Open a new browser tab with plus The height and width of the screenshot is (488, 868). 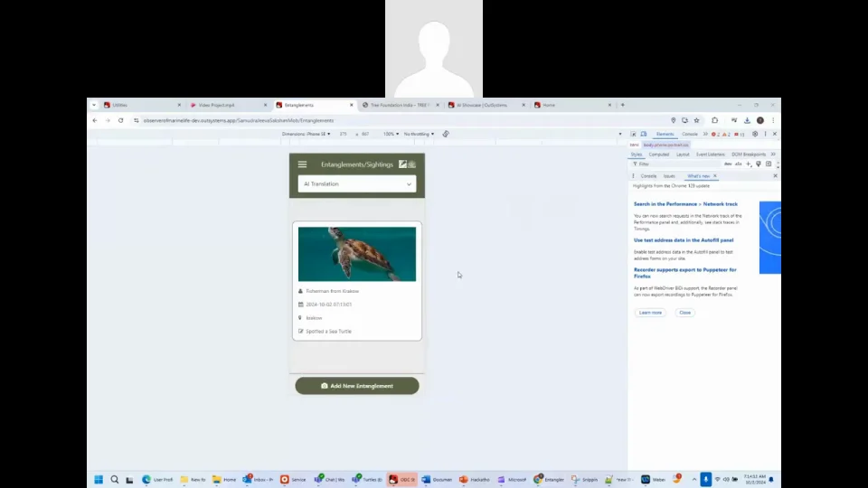[x=623, y=105]
